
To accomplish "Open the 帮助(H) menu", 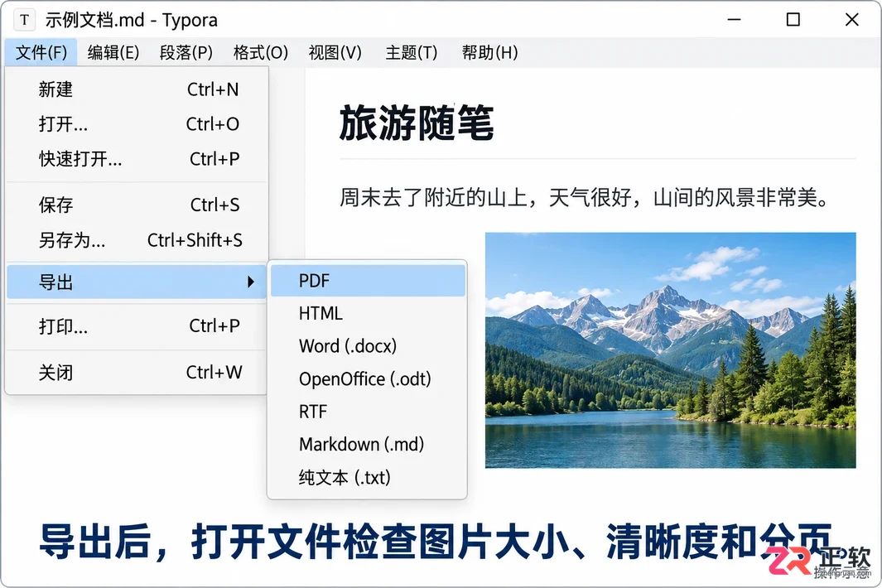I will (489, 52).
